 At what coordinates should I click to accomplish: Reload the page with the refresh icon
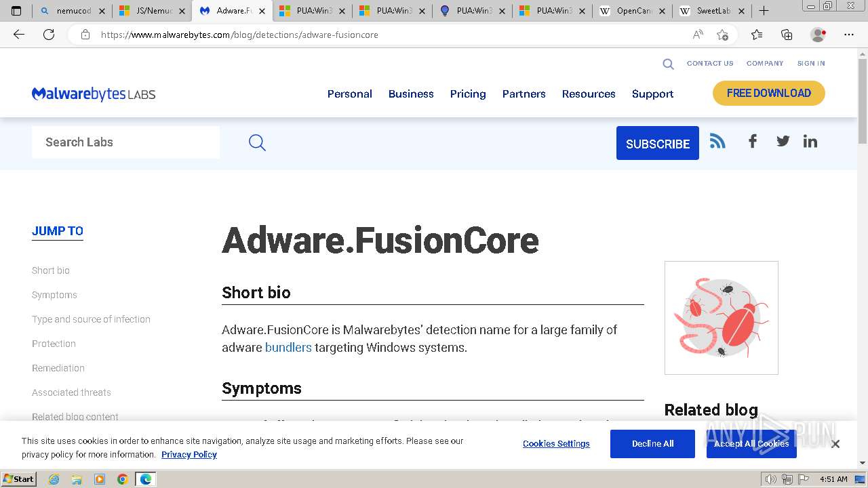49,35
